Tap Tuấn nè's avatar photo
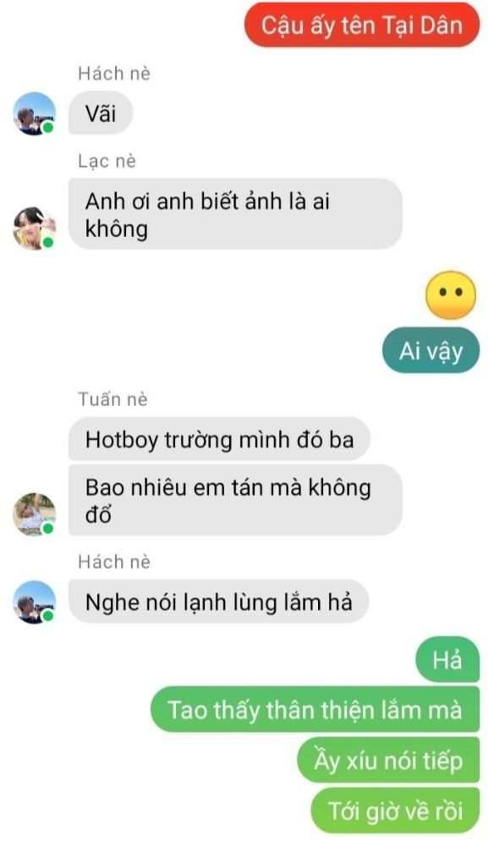Screen dimensions: 488x868 [x=35, y=514]
